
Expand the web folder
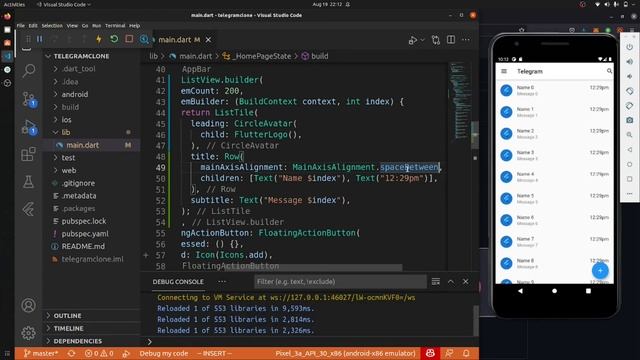click(x=69, y=170)
